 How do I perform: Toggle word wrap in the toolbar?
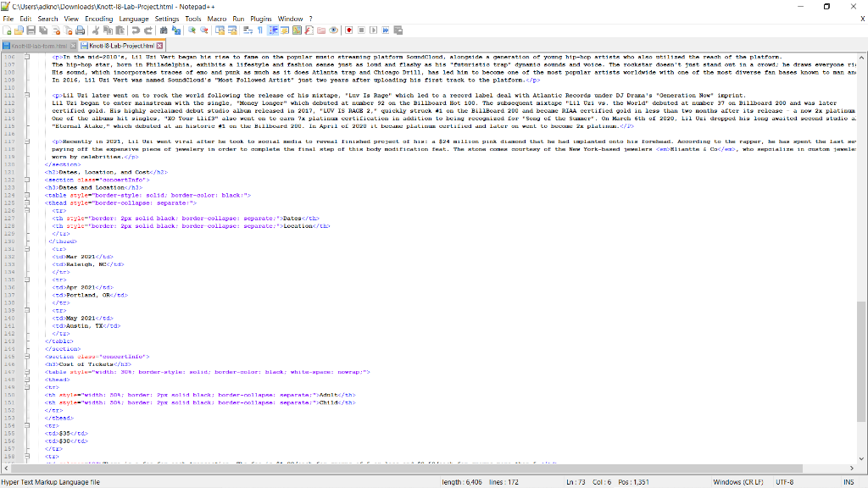click(248, 30)
